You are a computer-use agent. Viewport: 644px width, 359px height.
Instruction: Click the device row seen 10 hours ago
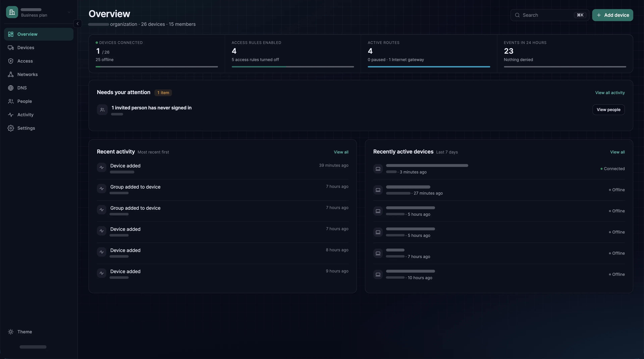tap(499, 274)
